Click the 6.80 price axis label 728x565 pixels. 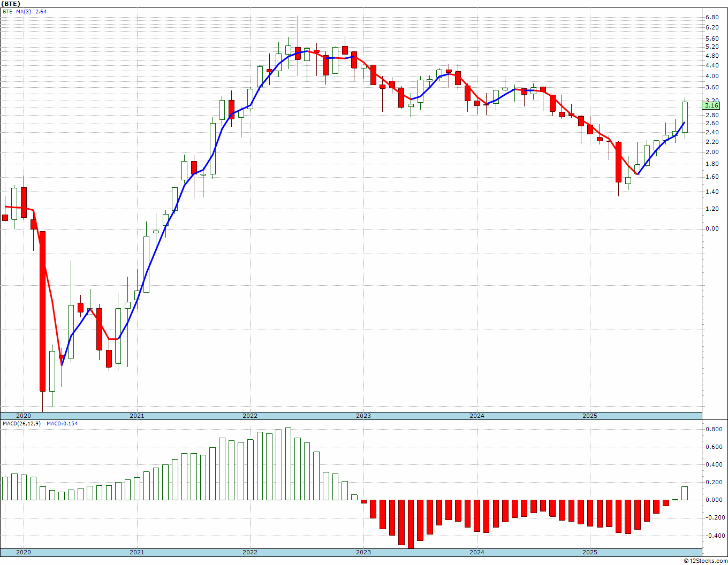711,17
